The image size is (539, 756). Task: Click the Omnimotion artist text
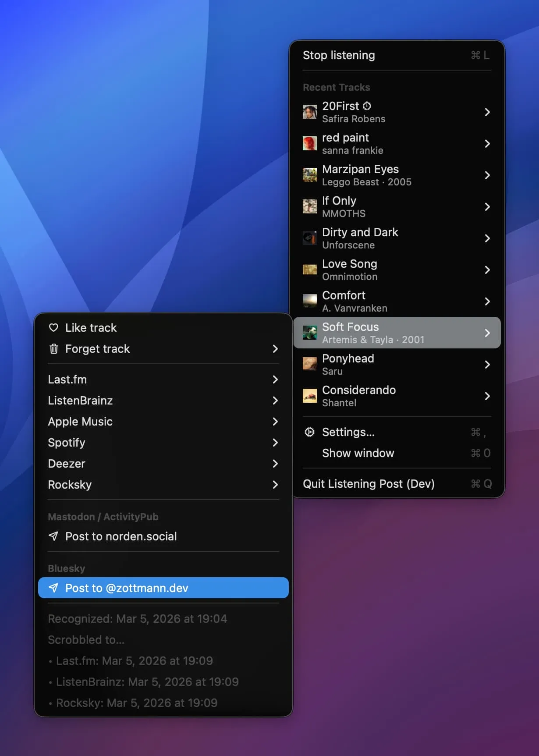350,277
